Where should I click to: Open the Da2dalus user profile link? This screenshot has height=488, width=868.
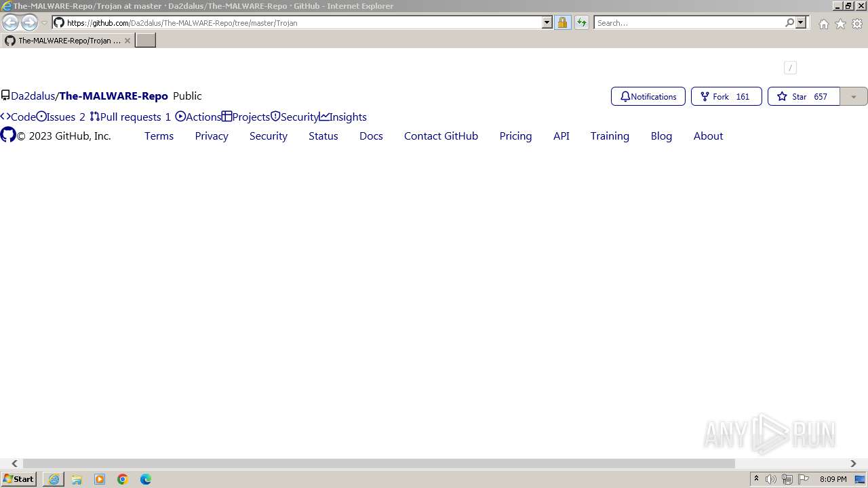(x=33, y=96)
